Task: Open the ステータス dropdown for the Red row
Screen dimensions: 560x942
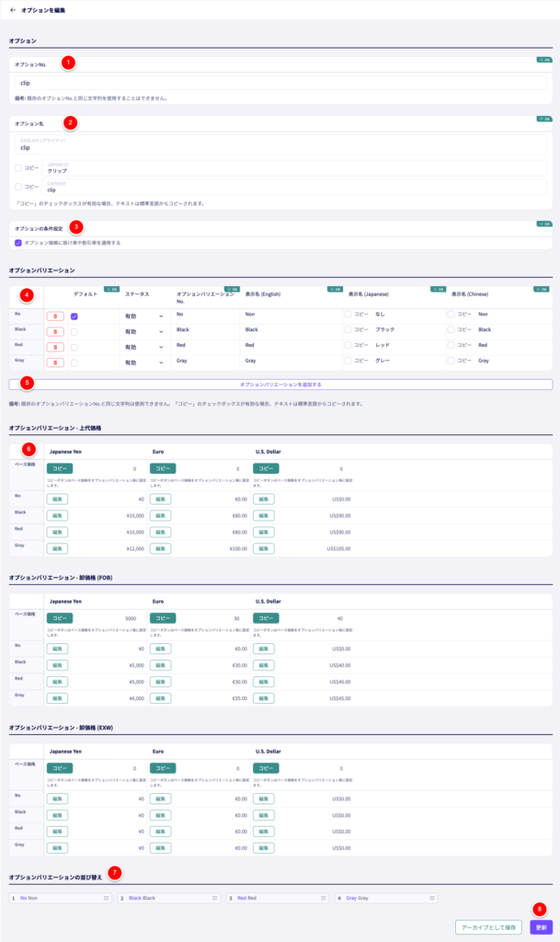Action: pyautogui.click(x=144, y=347)
